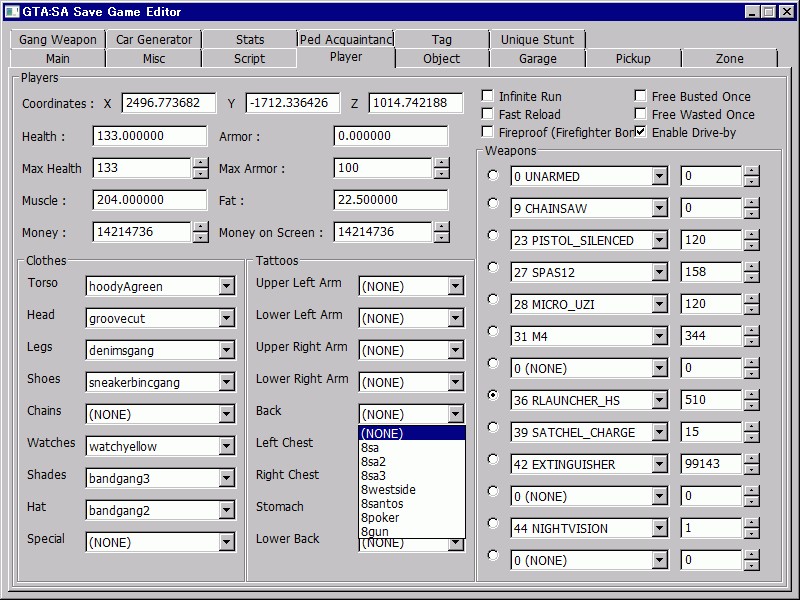Click the X coordinate input field
Image resolution: width=800 pixels, height=600 pixels.
[x=168, y=103]
